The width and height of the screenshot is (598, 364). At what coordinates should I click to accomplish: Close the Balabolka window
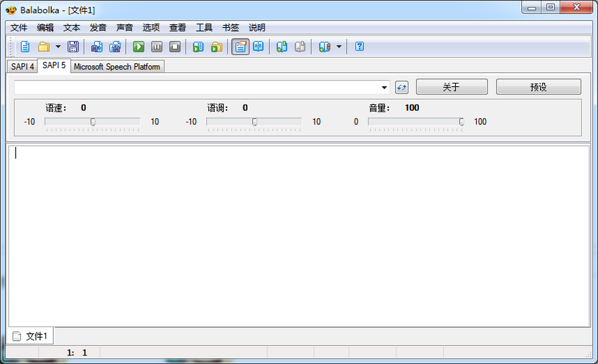tap(576, 7)
